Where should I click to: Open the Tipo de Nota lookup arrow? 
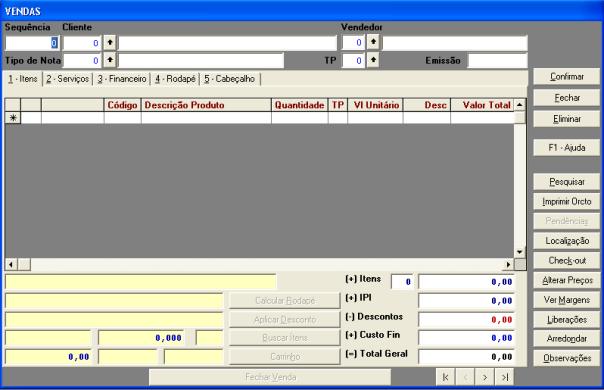(110, 60)
